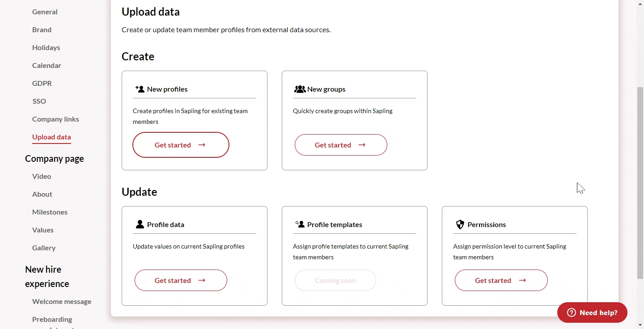
Task: Click the scrollbar down arrow
Action: point(640,325)
